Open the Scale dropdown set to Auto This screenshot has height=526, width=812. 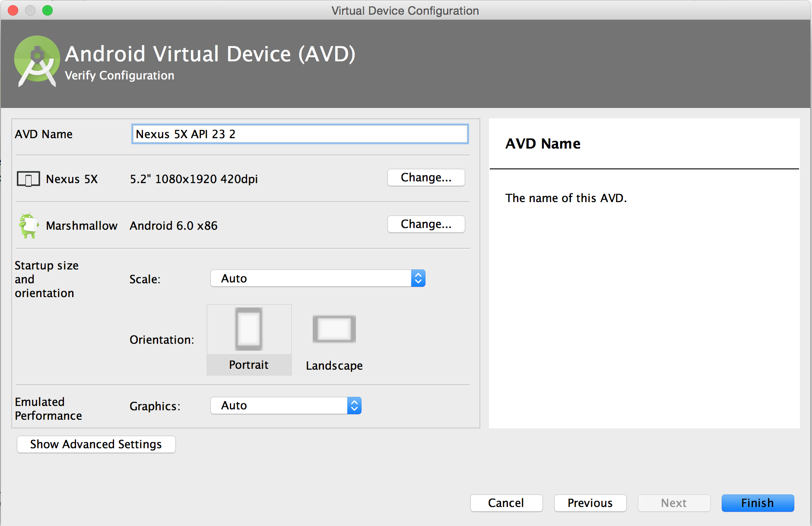[318, 279]
